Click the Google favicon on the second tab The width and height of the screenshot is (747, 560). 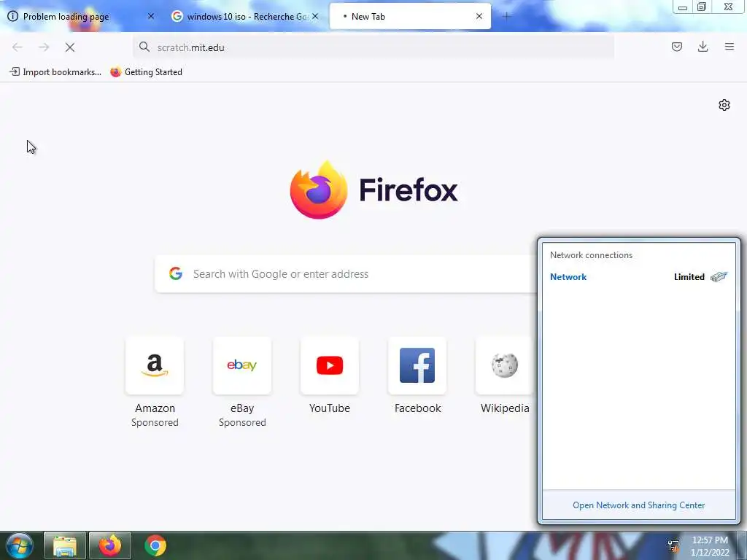click(x=177, y=16)
